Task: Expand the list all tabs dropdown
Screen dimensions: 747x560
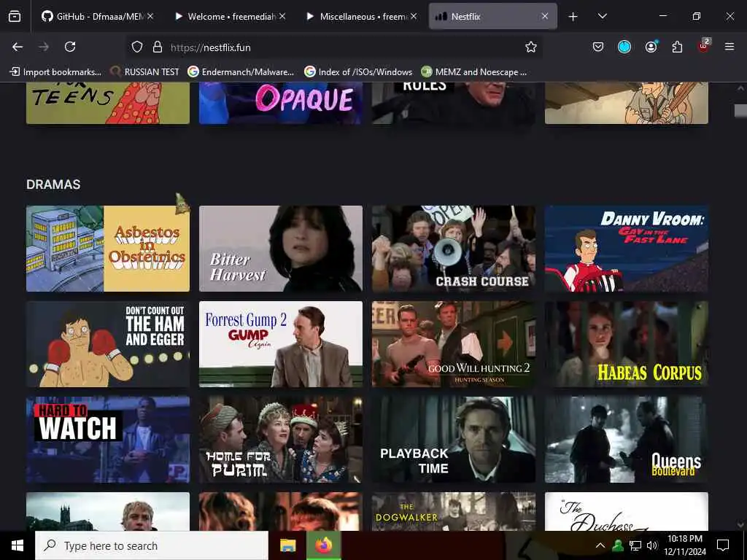Action: coord(602,17)
